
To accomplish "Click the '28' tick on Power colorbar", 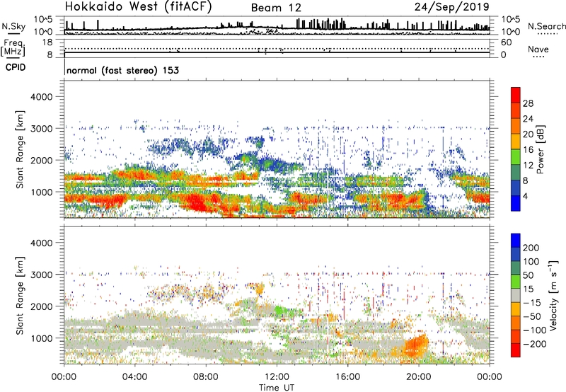I will click(528, 103).
